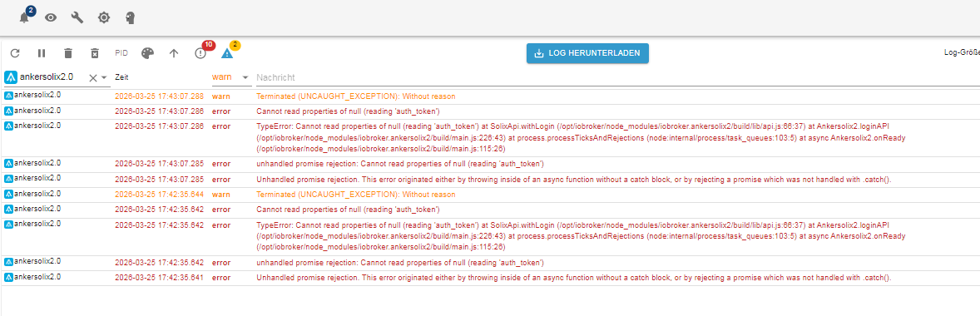Toggle the eye visibility icon in top bar
Viewport: 980px width, 316px height.
tap(51, 17)
